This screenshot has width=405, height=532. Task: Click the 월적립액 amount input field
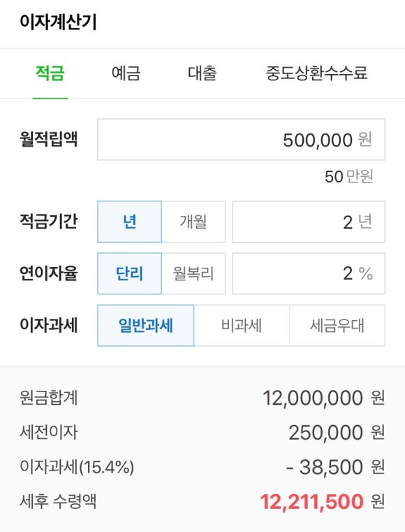tap(242, 139)
